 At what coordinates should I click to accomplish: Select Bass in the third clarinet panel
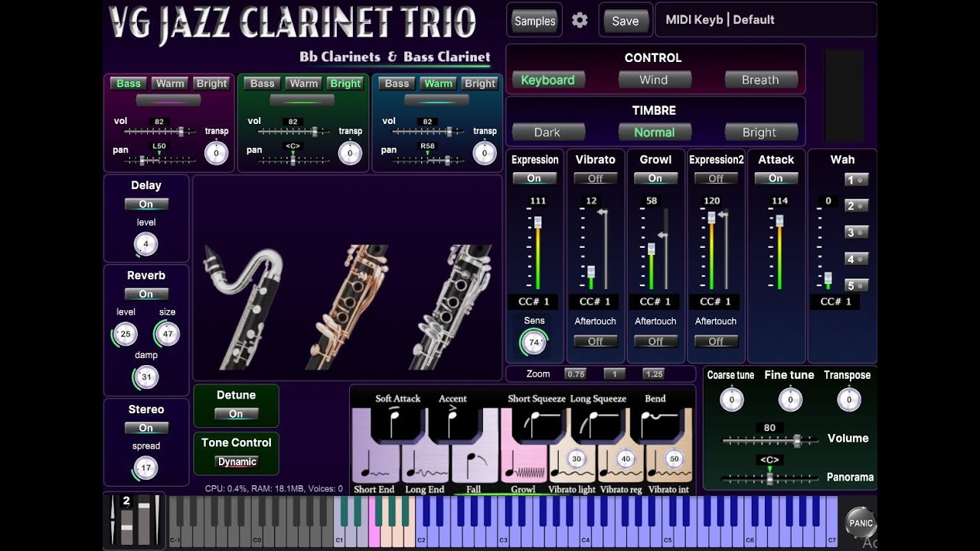pos(397,83)
